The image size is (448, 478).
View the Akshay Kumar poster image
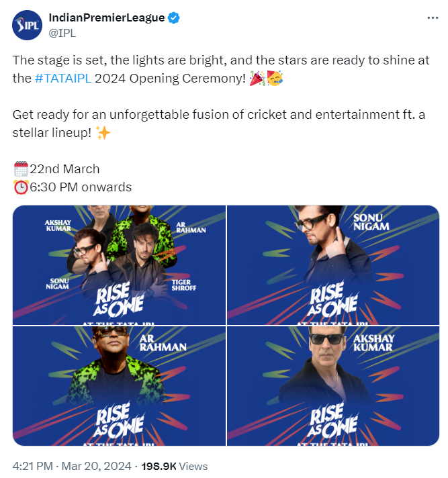(333, 386)
